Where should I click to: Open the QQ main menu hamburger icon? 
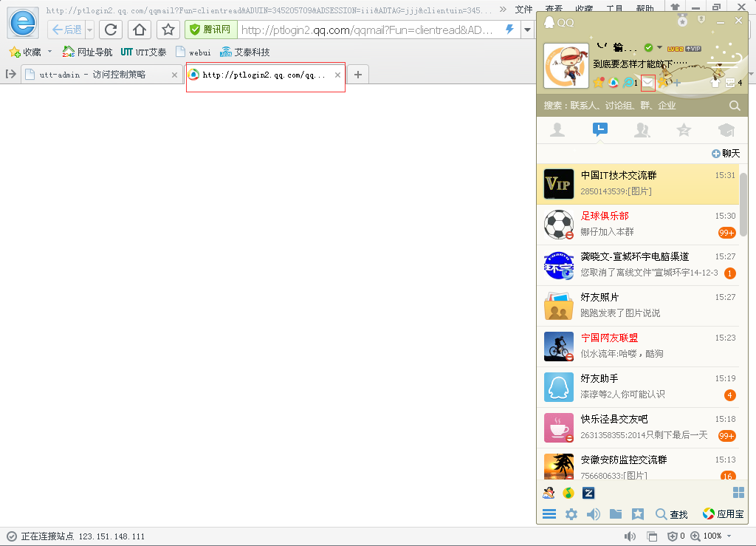click(549, 513)
